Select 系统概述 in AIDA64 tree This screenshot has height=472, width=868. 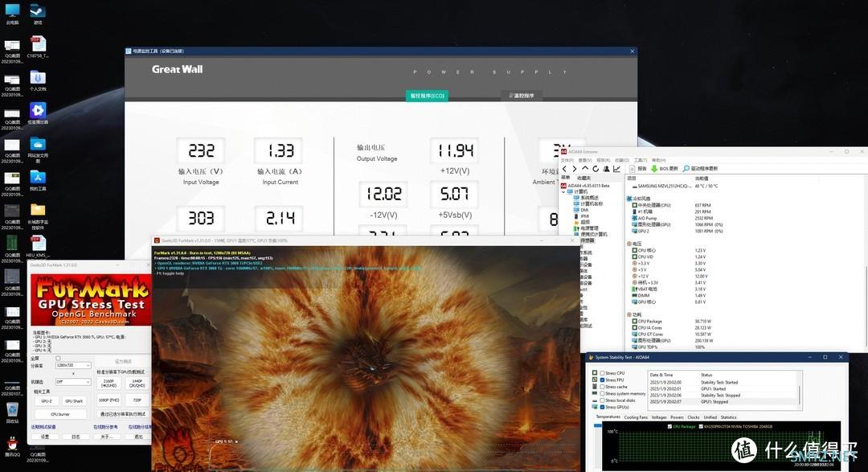tap(586, 198)
